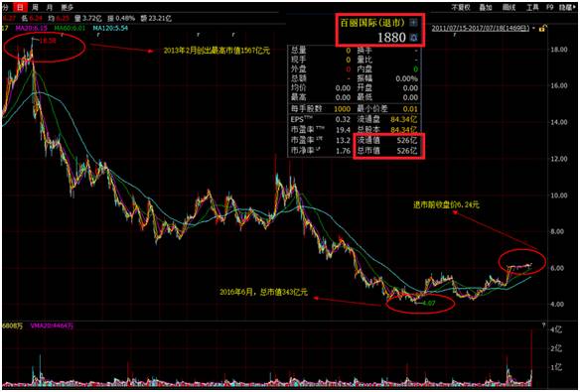The height and width of the screenshot is (392, 580).
Task: Switch to the 周 weekly chart tab
Action: click(x=35, y=7)
